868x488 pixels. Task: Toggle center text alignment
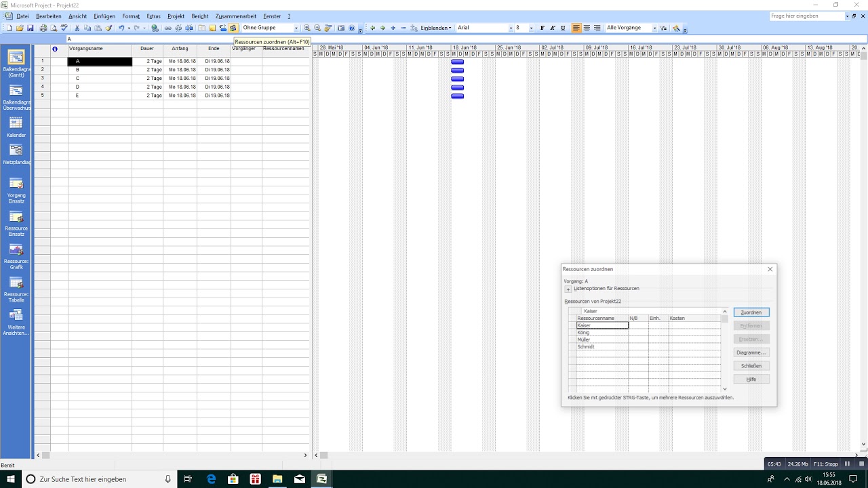[x=587, y=28]
